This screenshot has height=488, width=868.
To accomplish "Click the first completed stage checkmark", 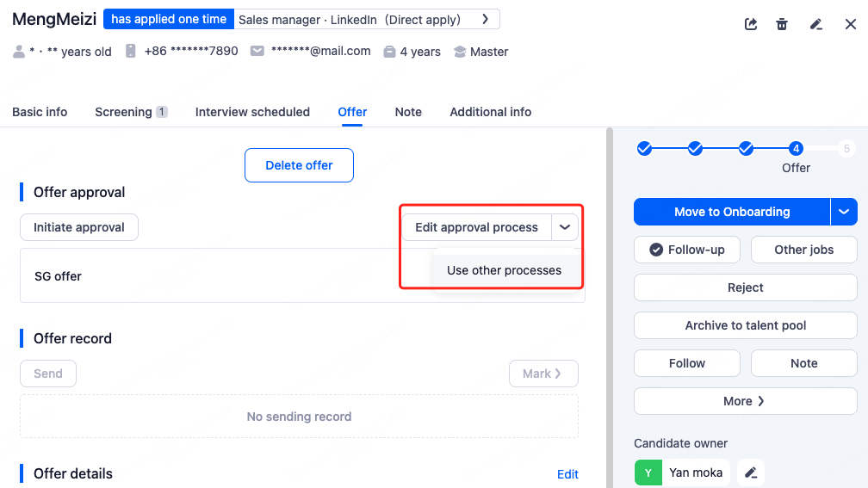I will tap(644, 149).
